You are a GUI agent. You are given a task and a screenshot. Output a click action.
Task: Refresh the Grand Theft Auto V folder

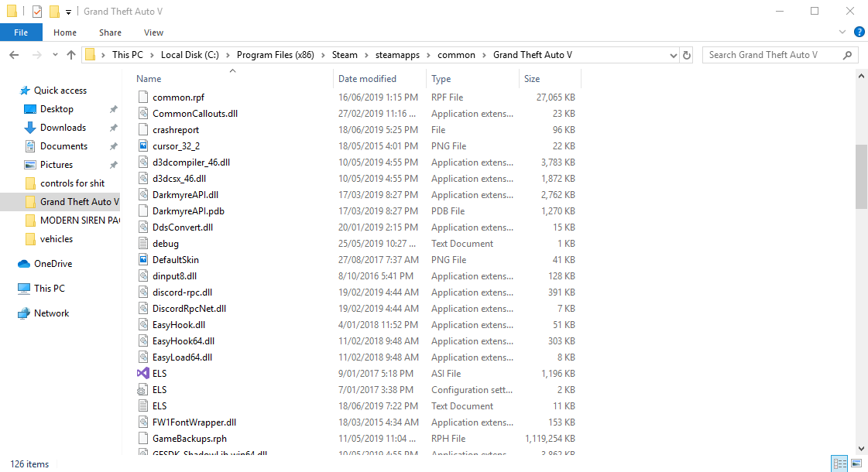687,55
